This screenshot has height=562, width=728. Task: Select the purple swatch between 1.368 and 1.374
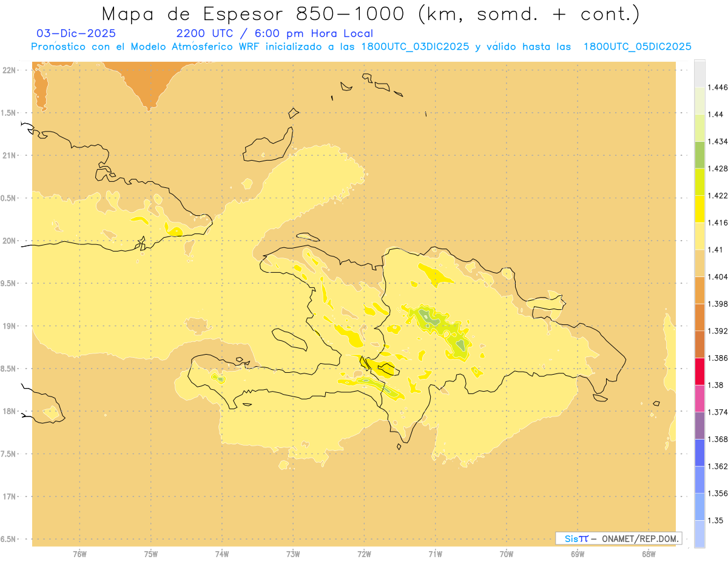[x=699, y=426]
